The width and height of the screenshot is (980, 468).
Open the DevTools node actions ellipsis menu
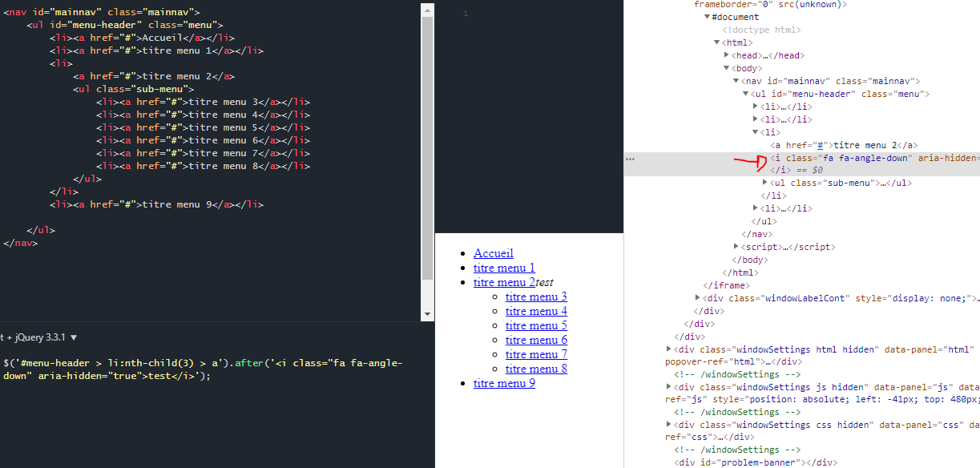click(x=630, y=159)
